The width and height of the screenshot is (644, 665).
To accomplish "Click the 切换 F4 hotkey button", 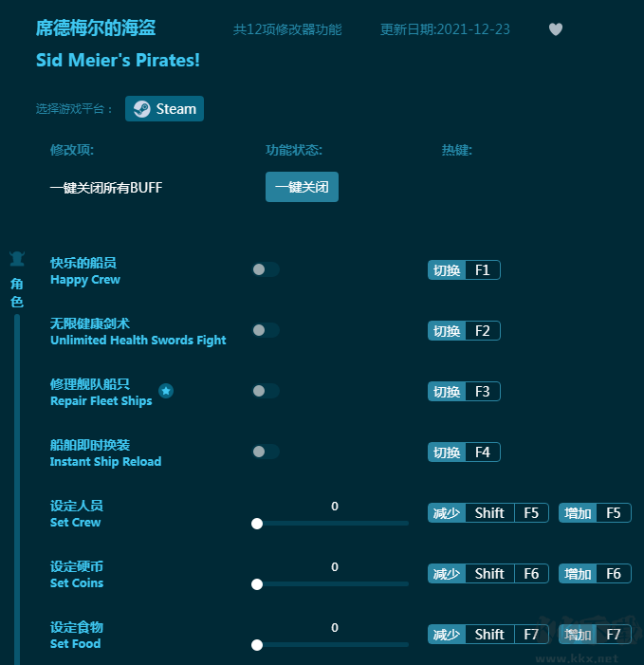I will click(x=464, y=452).
